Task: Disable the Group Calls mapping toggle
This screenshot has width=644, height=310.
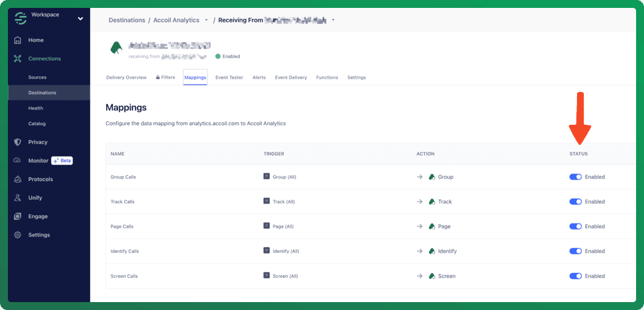Action: coord(575,177)
